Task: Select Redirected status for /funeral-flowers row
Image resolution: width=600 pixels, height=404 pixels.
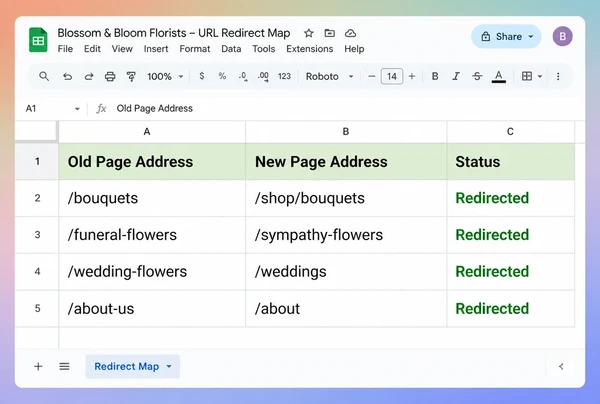Action: pyautogui.click(x=510, y=235)
